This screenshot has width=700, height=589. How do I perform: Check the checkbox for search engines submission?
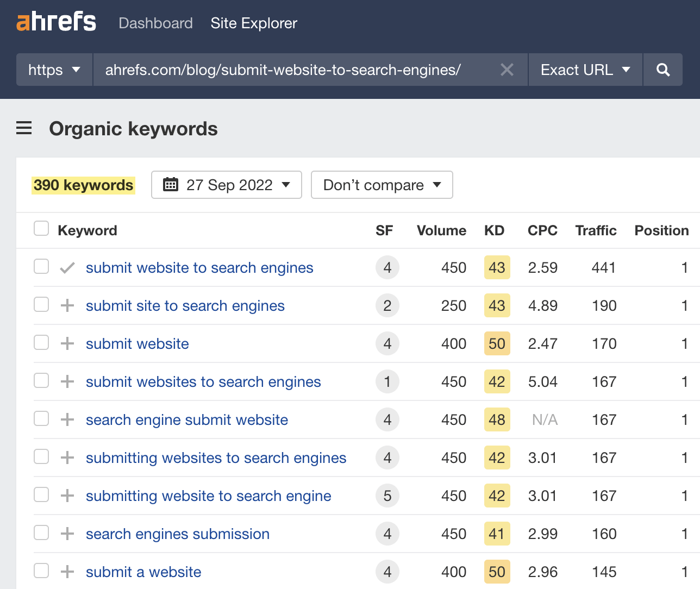coord(41,532)
